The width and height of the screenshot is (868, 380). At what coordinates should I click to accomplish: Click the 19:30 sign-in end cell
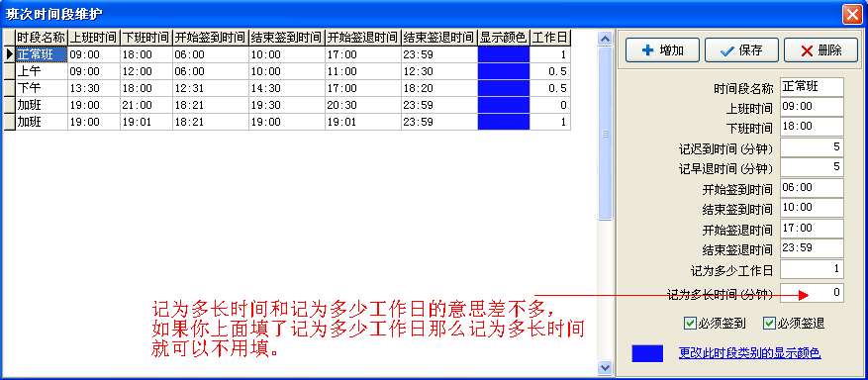coord(287,105)
